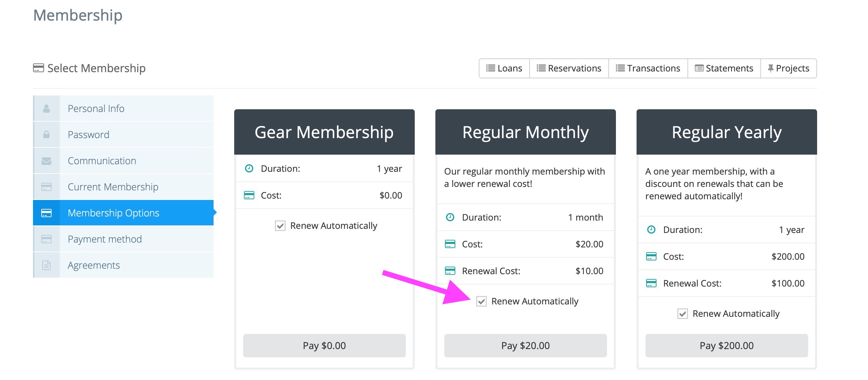This screenshot has height=380, width=868.
Task: Click the Payment method card icon
Action: tap(46, 239)
